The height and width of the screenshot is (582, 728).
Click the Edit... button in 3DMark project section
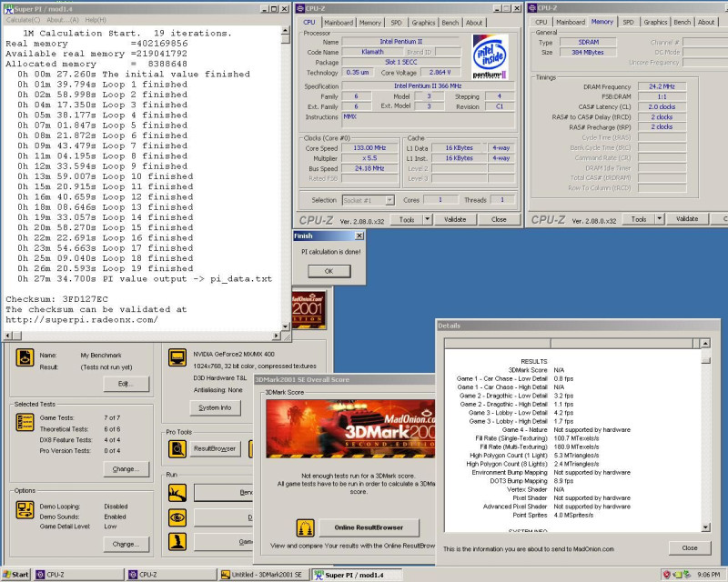[x=126, y=384]
